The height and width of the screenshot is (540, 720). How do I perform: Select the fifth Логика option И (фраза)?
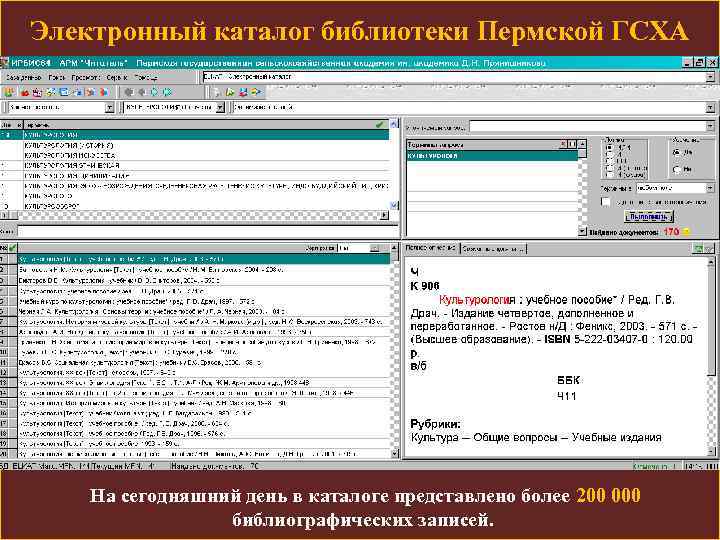click(610, 175)
